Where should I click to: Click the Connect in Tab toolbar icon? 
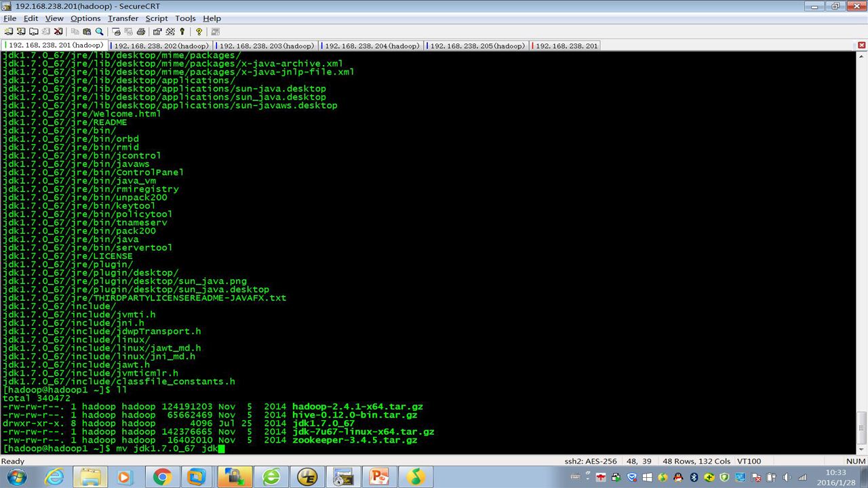pos(33,32)
